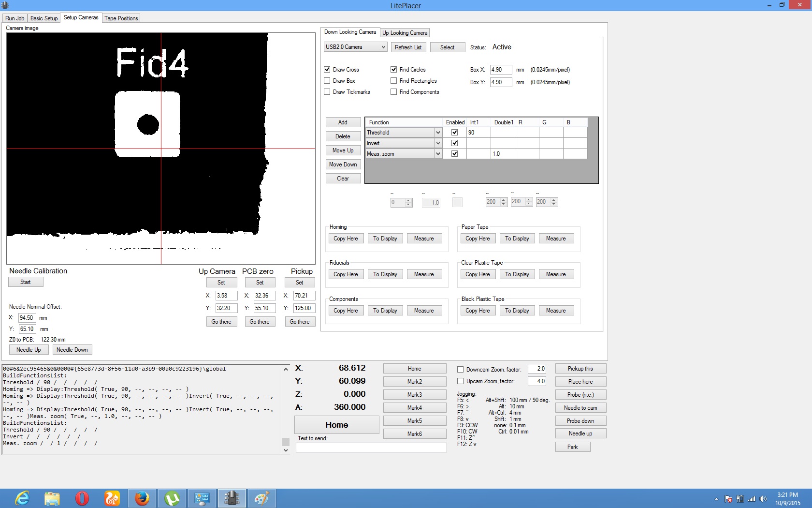Open Internet Explorer from the taskbar
Viewport: 812px width, 508px height.
tap(22, 498)
